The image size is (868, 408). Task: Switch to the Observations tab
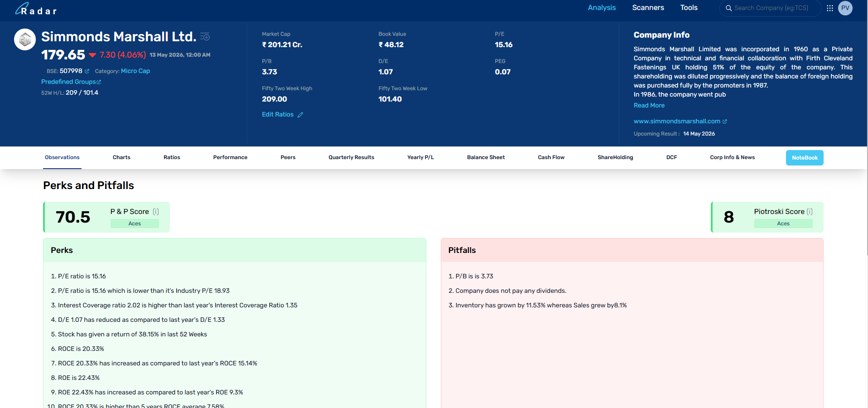click(x=62, y=157)
